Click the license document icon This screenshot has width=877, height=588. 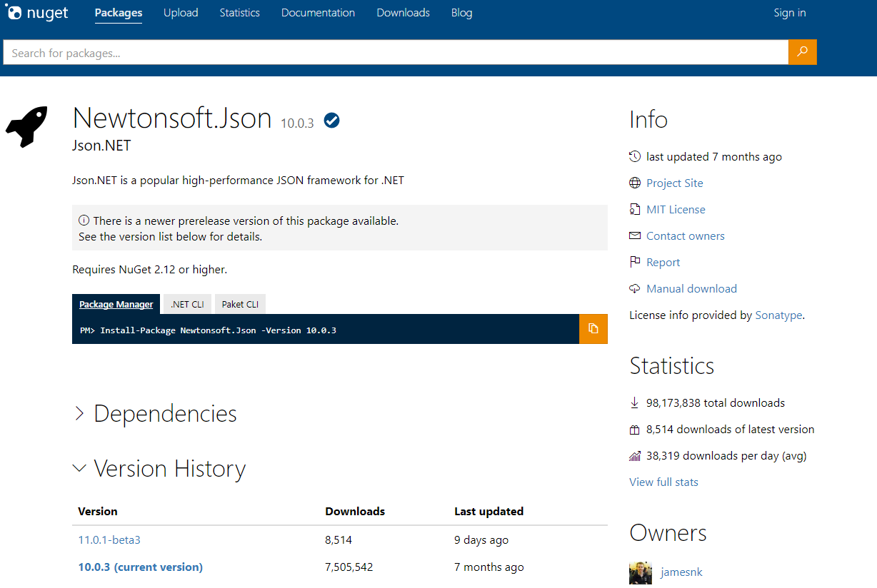pyautogui.click(x=635, y=209)
